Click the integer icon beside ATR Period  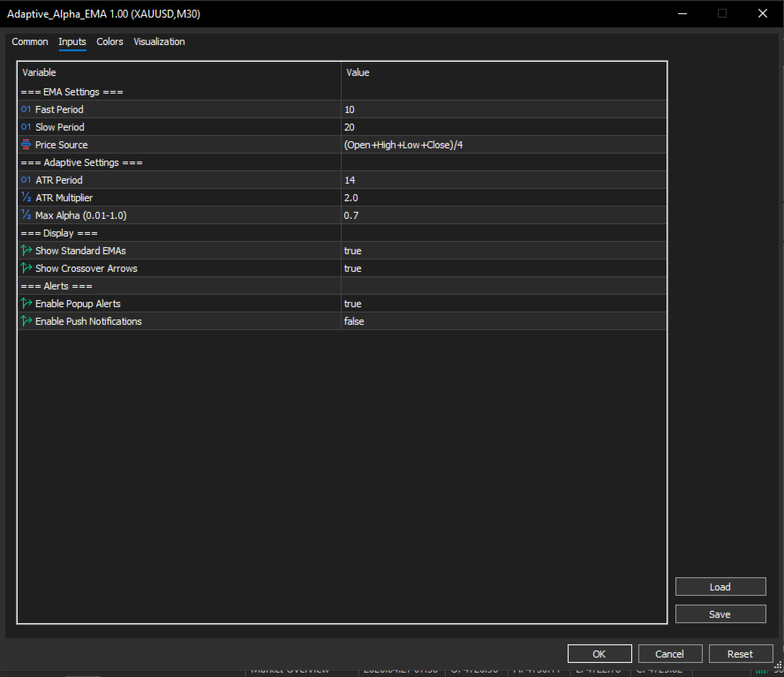26,180
